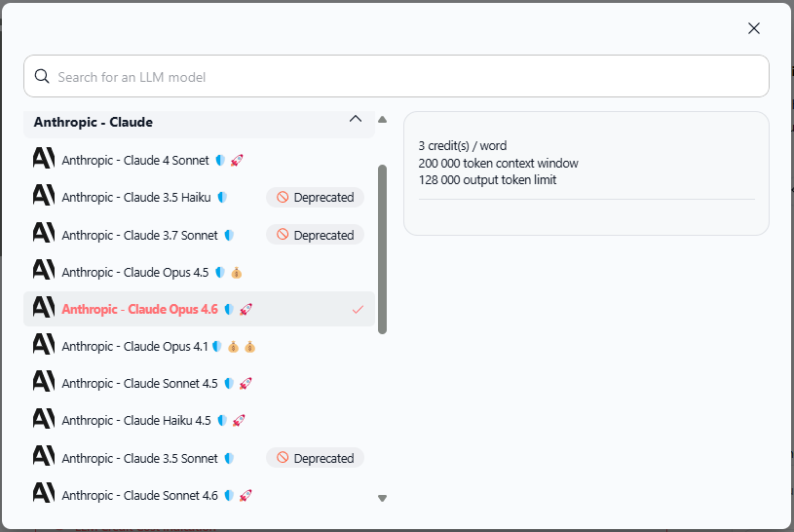Choose Anthropic - Claude Haiku 4.5 from list

coord(136,421)
